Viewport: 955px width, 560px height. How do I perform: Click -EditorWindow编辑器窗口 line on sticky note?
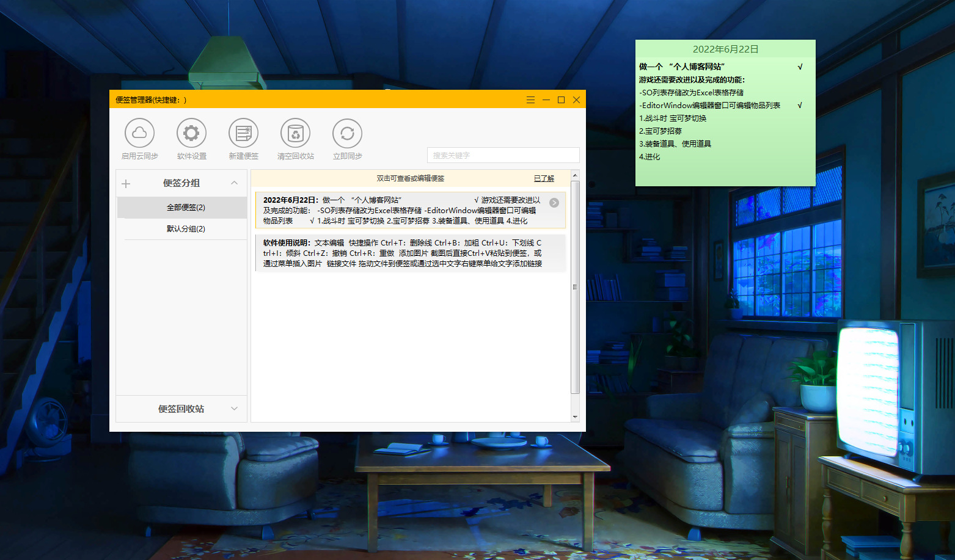coord(709,105)
